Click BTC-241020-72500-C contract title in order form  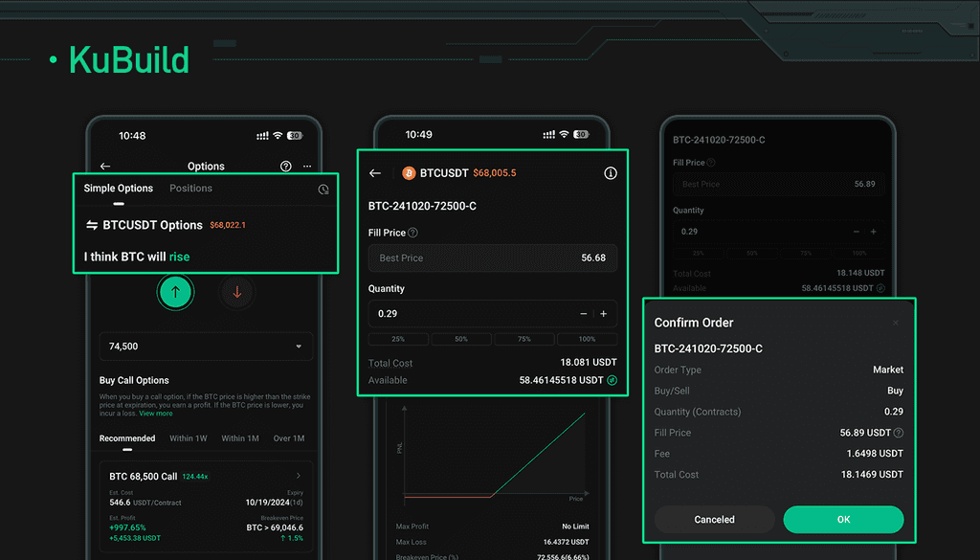422,206
